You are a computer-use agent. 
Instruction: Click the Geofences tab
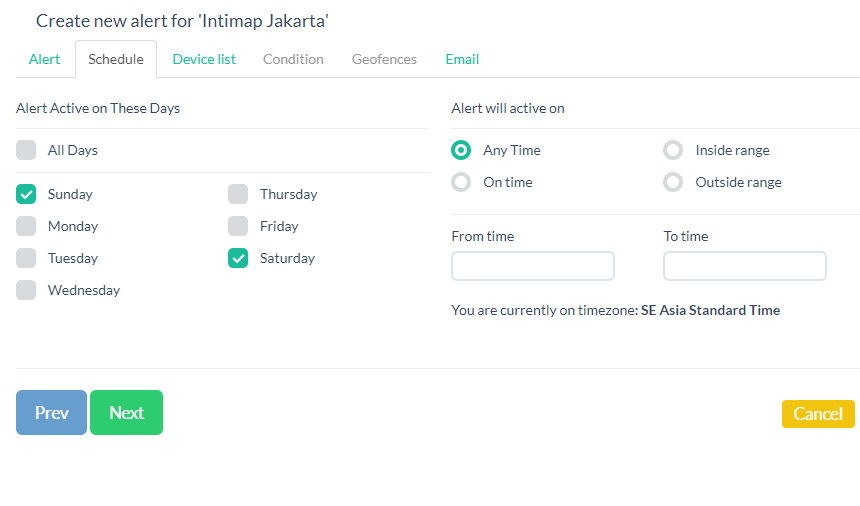coord(384,59)
